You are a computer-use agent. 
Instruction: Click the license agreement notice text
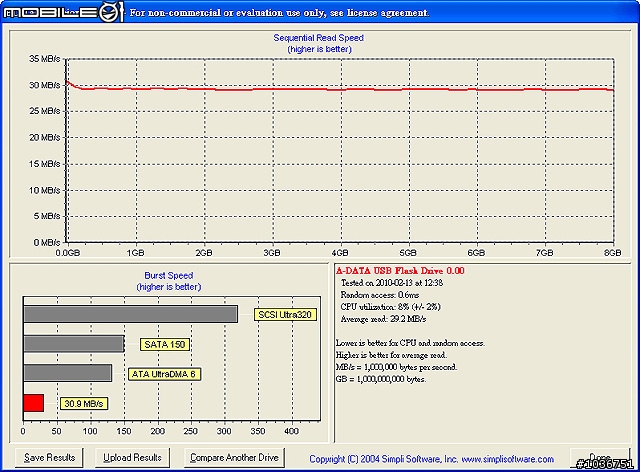pos(279,13)
